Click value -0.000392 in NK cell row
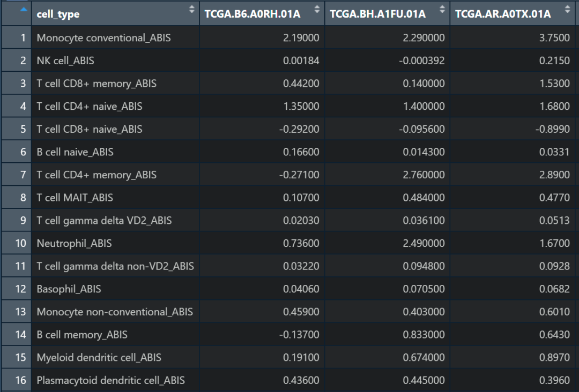The width and height of the screenshot is (579, 392). coord(422,61)
